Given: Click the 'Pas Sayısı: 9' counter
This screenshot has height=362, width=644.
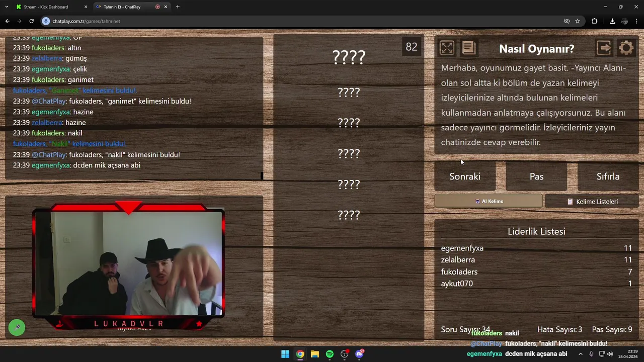Looking at the screenshot, I should coord(612,330).
